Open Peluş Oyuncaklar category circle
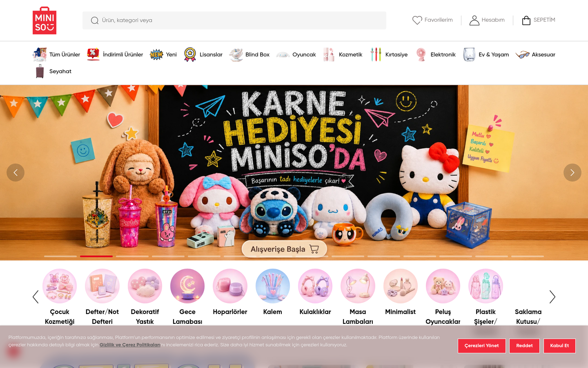The height and width of the screenshot is (368, 588). 443,286
